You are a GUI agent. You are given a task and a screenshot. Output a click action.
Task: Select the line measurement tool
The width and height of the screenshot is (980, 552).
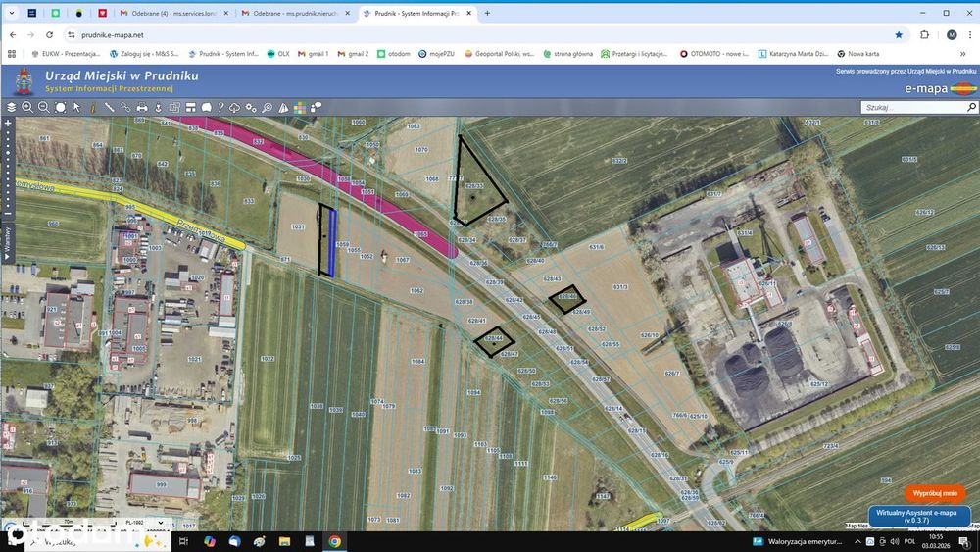tap(110, 108)
